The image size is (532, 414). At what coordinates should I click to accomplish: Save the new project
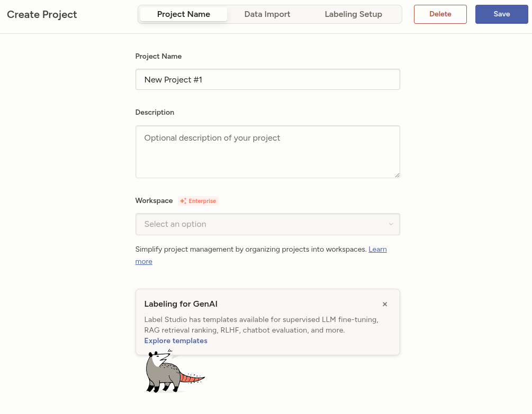pos(501,14)
